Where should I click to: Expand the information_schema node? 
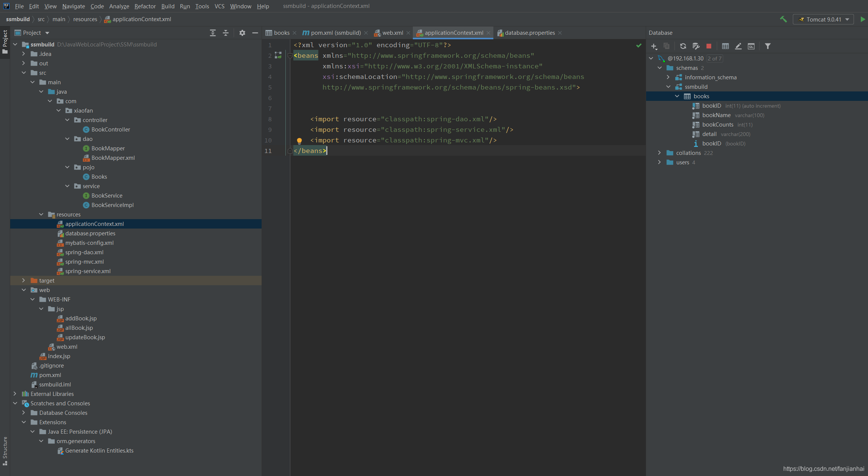click(x=668, y=77)
